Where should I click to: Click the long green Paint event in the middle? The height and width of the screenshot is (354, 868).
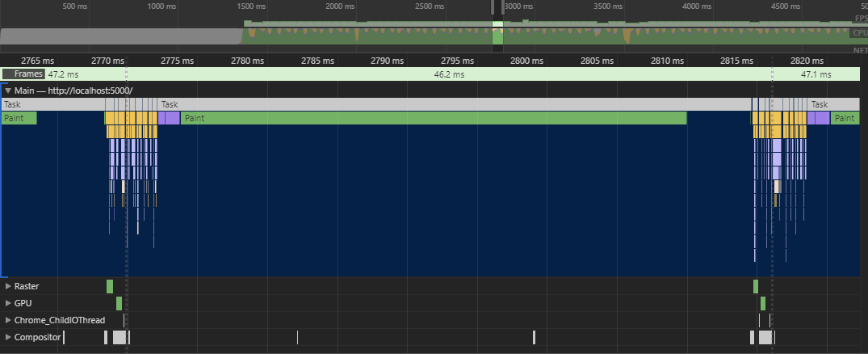tap(434, 118)
